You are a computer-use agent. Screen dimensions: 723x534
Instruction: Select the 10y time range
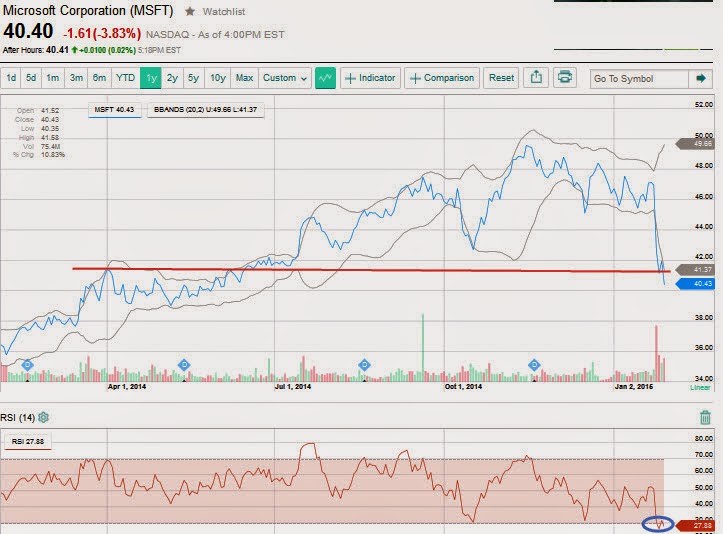[x=218, y=78]
